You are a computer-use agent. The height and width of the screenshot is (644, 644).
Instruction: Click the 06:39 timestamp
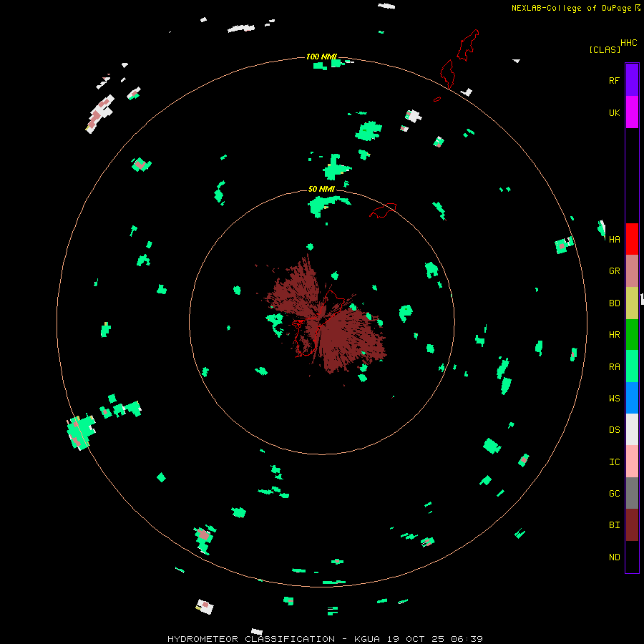(466, 639)
